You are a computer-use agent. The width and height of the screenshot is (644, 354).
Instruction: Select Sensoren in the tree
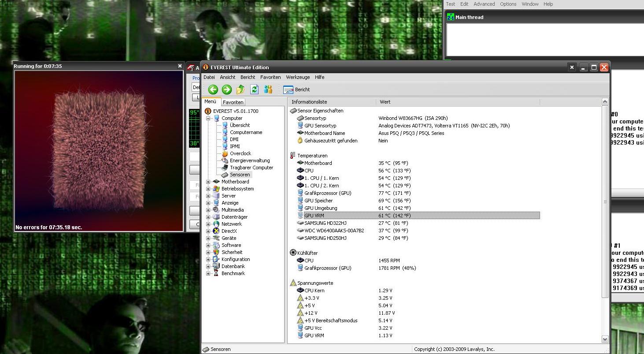point(240,175)
